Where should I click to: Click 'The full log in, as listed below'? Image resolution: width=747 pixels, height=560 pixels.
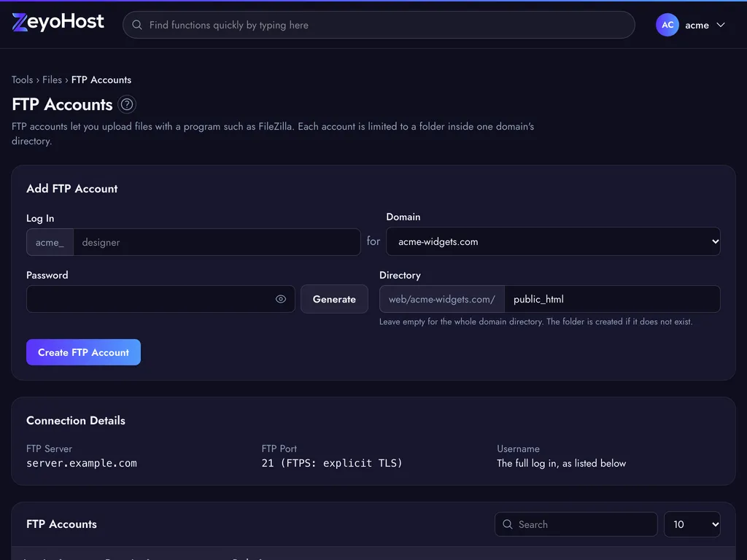pos(561,463)
